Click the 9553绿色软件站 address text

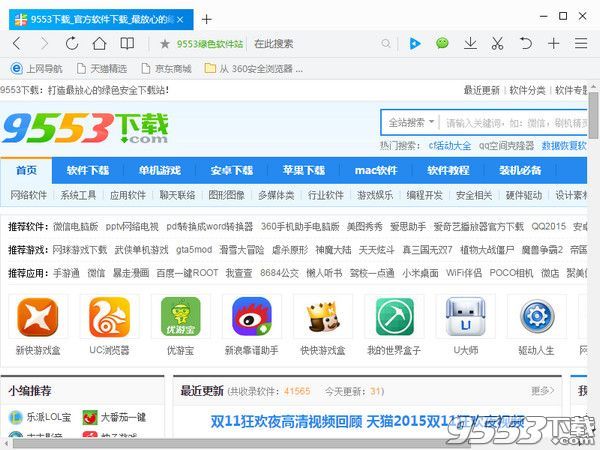tap(210, 44)
